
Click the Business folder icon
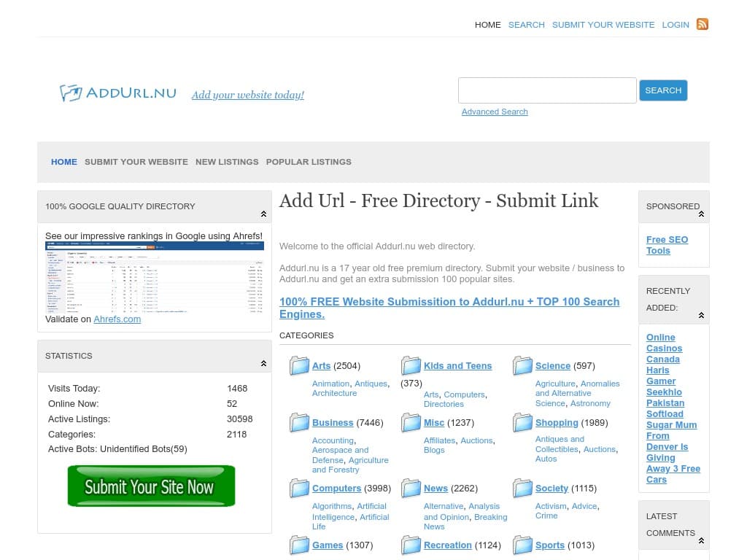point(299,422)
